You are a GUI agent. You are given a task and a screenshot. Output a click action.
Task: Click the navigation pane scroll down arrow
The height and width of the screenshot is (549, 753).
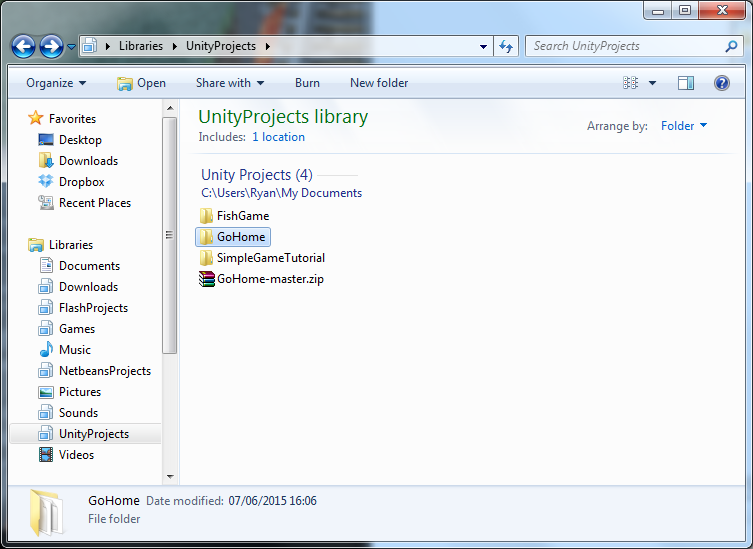click(x=170, y=476)
